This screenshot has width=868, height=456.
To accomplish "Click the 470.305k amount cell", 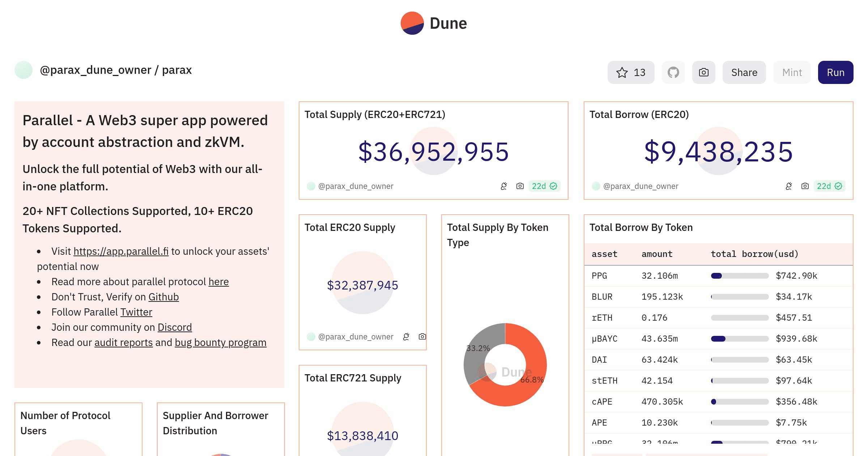I will [x=662, y=402].
